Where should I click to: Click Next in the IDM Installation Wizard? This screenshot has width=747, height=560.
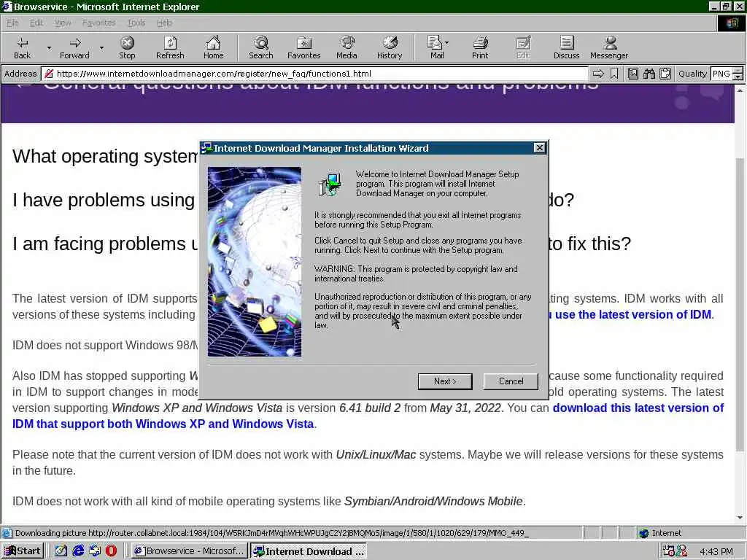coord(445,381)
